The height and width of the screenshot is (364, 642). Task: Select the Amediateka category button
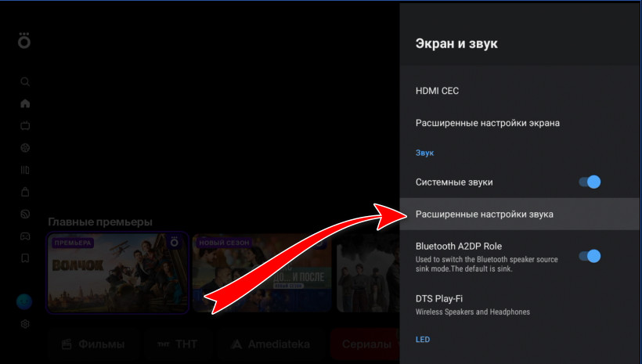coord(269,344)
